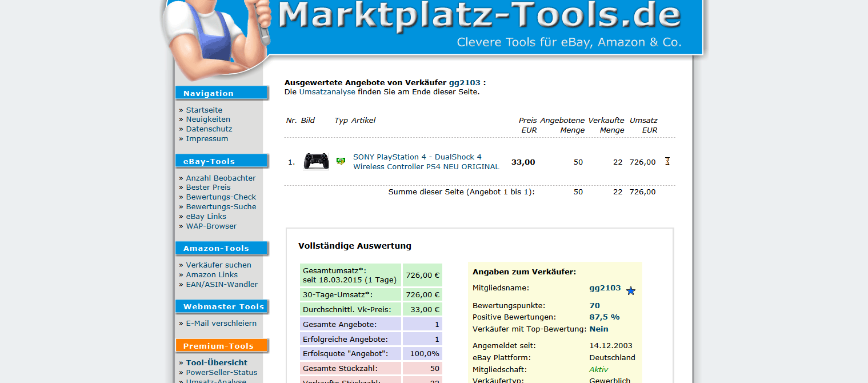Open the EAN/ASIN-Wandler tool
Image resolution: width=868 pixels, height=383 pixels.
point(222,285)
